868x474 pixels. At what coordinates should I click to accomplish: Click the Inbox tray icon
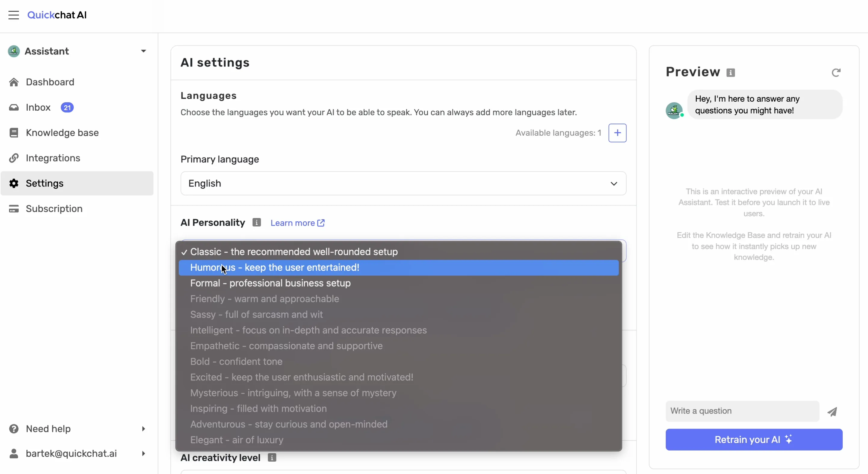coord(14,107)
